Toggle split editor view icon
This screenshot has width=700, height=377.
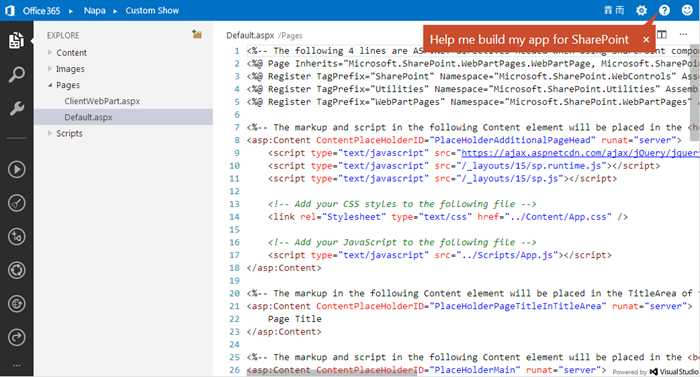click(662, 34)
